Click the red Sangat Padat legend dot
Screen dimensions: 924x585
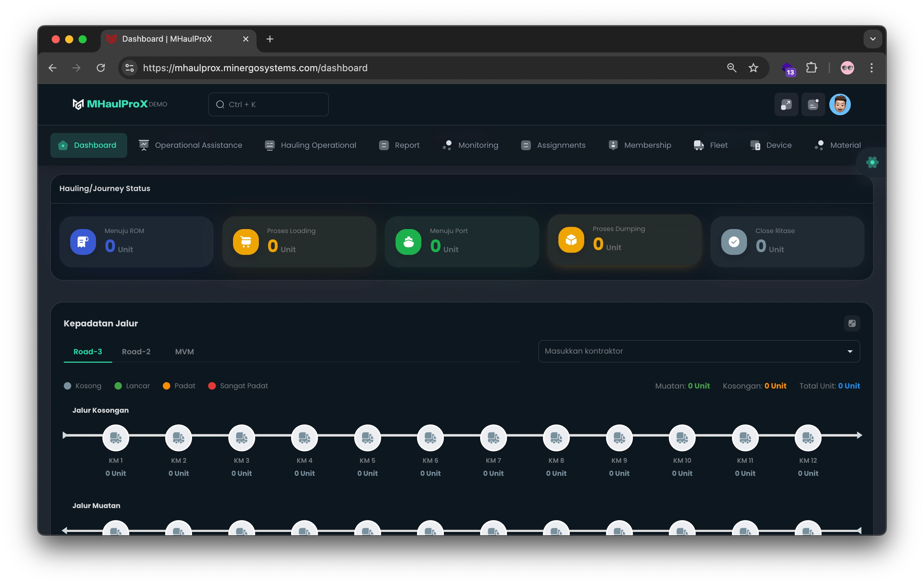point(212,386)
